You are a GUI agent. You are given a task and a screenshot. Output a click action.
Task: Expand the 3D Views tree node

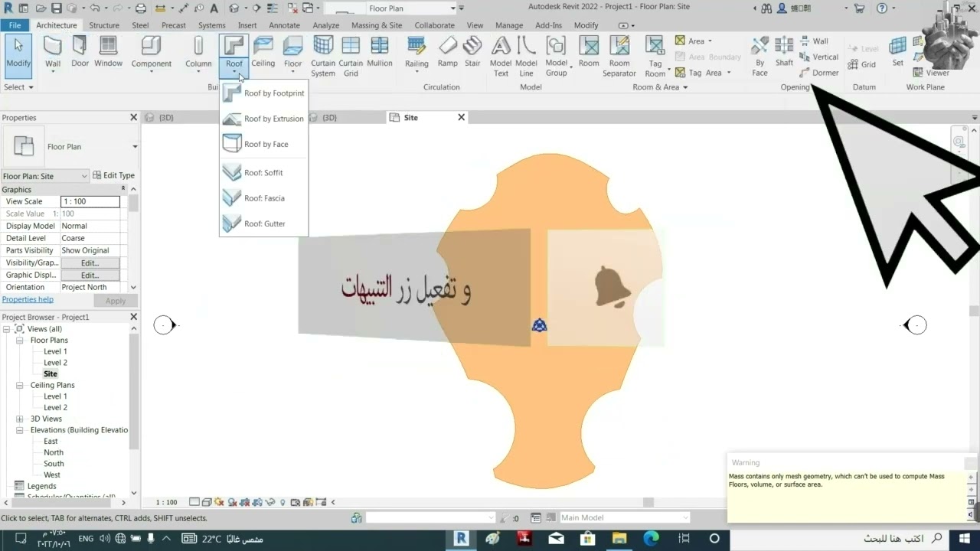(x=20, y=419)
